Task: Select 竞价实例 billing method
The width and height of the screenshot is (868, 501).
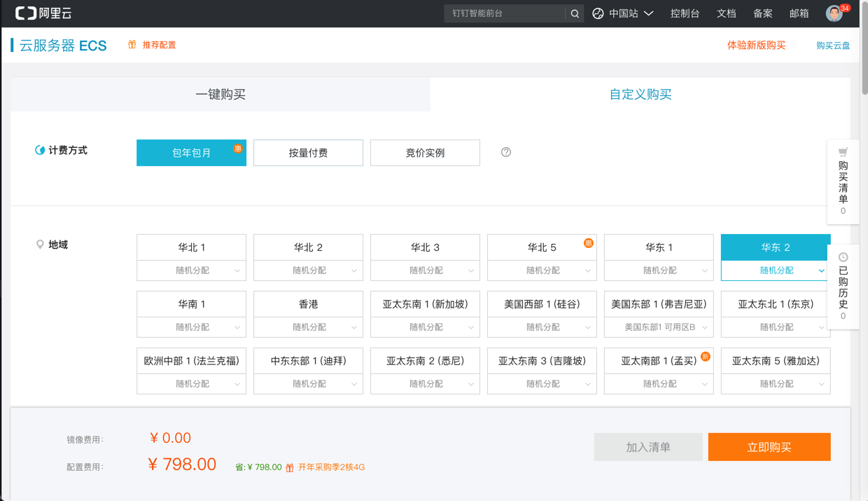Action: pyautogui.click(x=425, y=153)
